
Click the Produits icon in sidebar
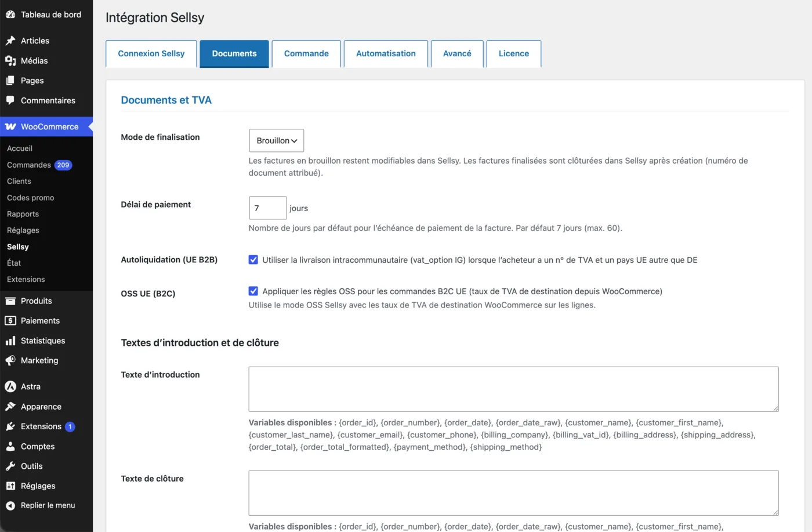(x=10, y=301)
